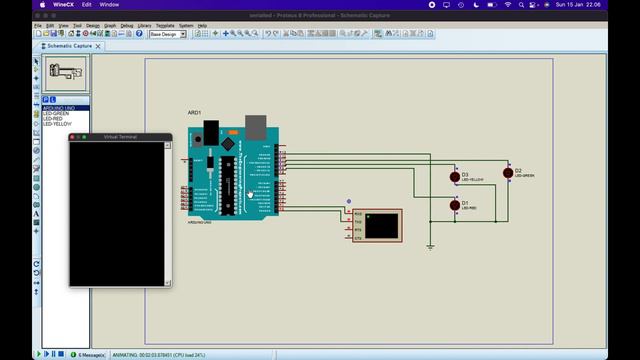640x360 pixels.
Task: Click the ground terminal symbol
Action: (x=430, y=247)
